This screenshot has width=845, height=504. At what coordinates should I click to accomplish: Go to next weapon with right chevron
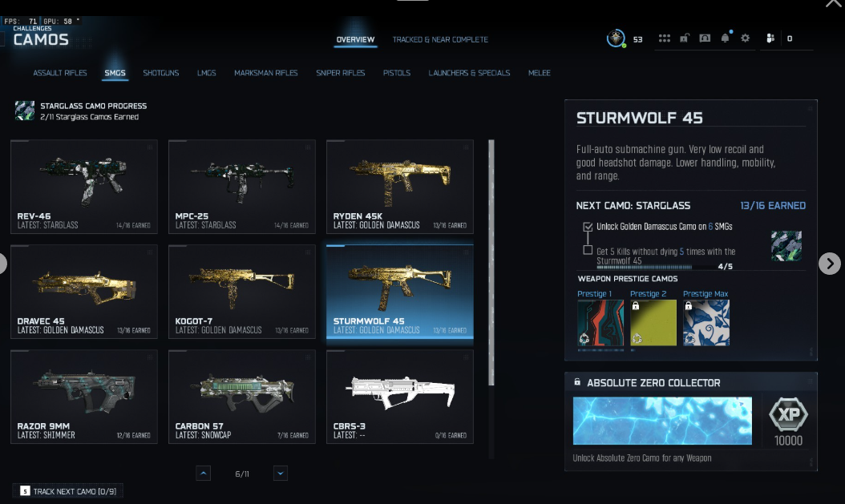pos(830,264)
